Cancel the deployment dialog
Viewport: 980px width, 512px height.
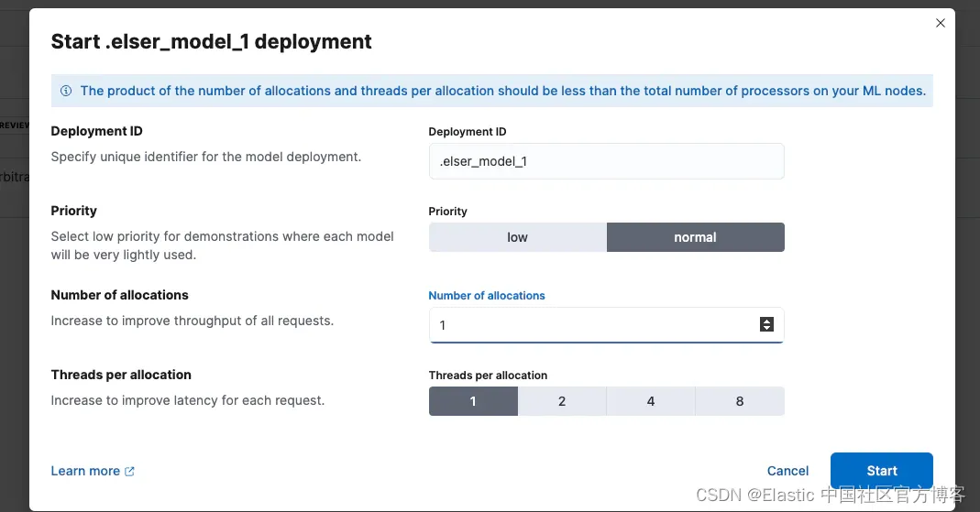pos(787,471)
